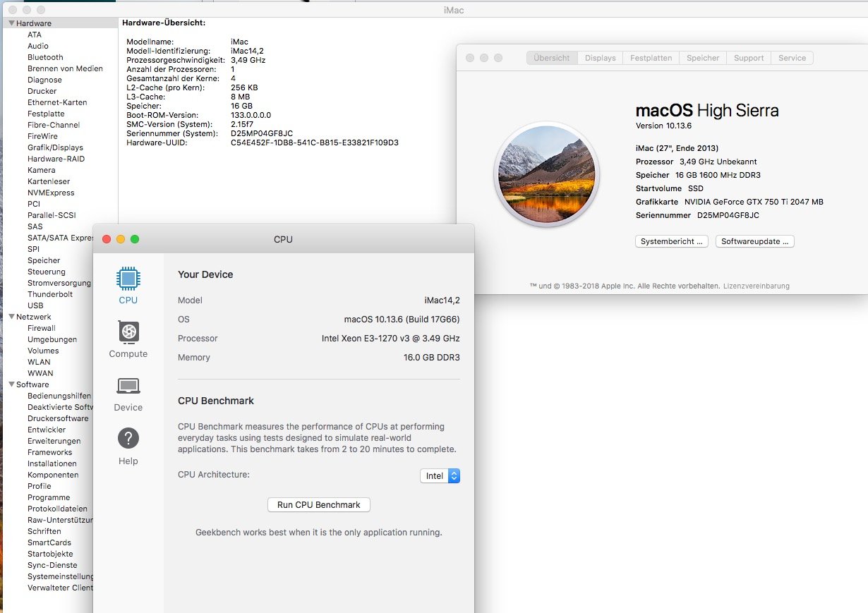The height and width of the screenshot is (613, 868).
Task: Open the Compute section in Geekbench
Action: (128, 332)
